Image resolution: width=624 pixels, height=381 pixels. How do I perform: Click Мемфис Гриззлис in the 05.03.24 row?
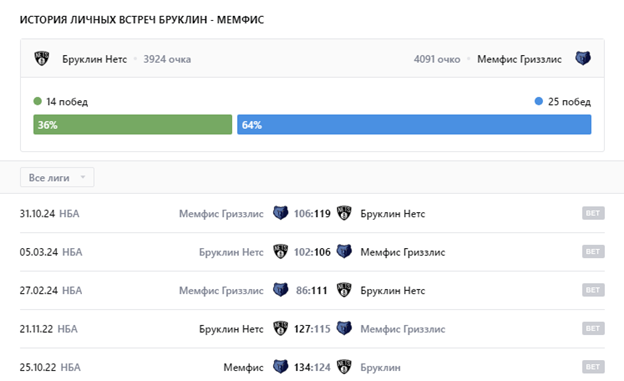pyautogui.click(x=403, y=252)
